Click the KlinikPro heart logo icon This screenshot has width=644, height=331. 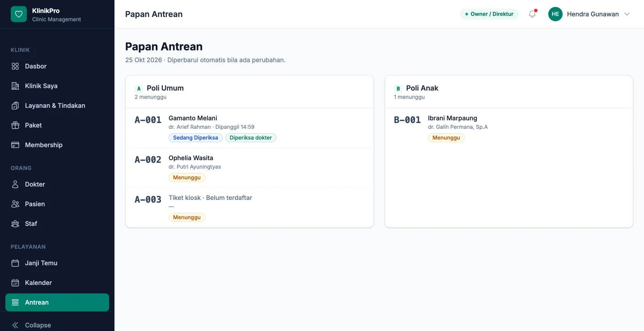click(19, 14)
